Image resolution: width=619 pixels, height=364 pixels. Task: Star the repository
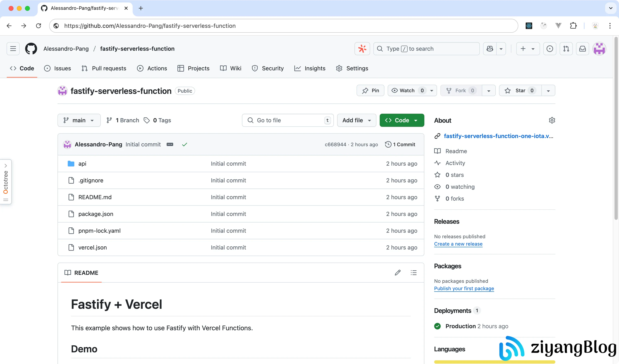pyautogui.click(x=520, y=91)
